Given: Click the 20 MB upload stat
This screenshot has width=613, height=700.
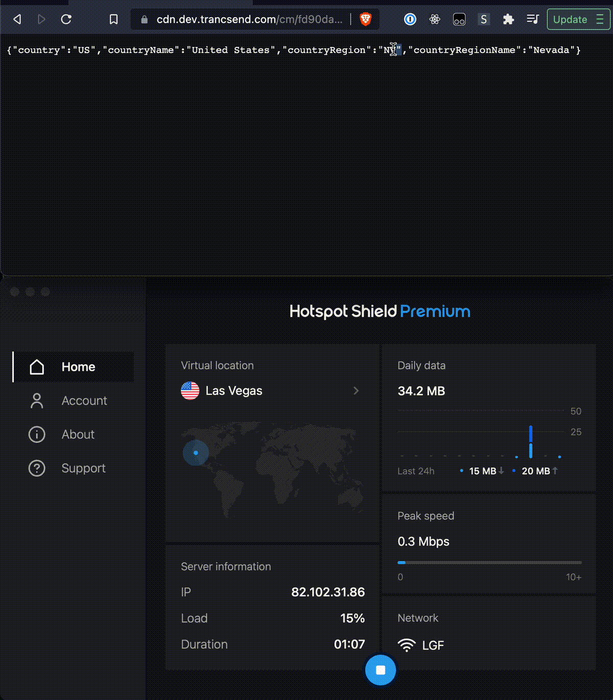Looking at the screenshot, I should [535, 471].
